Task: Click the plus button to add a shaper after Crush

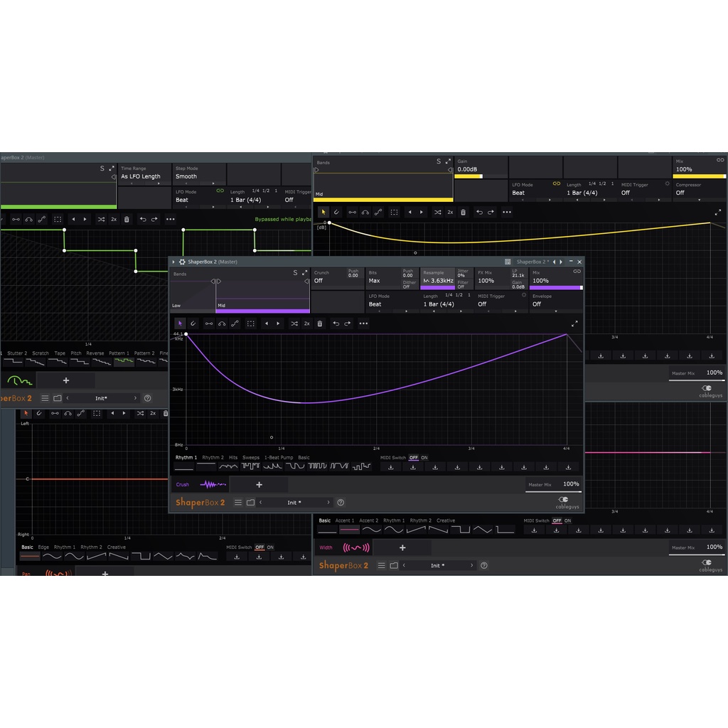Action: [x=259, y=485]
